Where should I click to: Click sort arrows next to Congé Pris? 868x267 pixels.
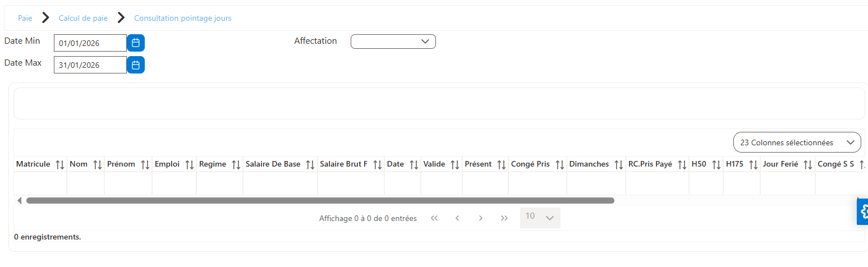(x=559, y=164)
